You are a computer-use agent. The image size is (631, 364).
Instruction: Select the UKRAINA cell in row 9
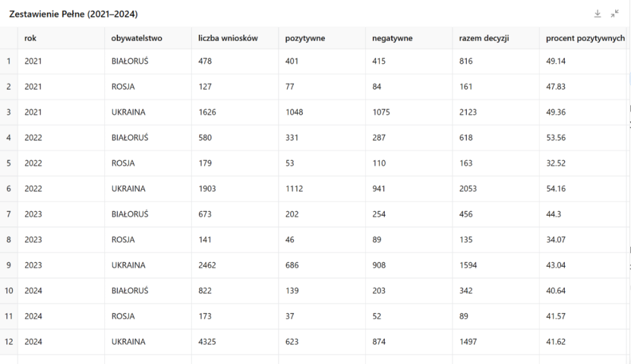(128, 265)
